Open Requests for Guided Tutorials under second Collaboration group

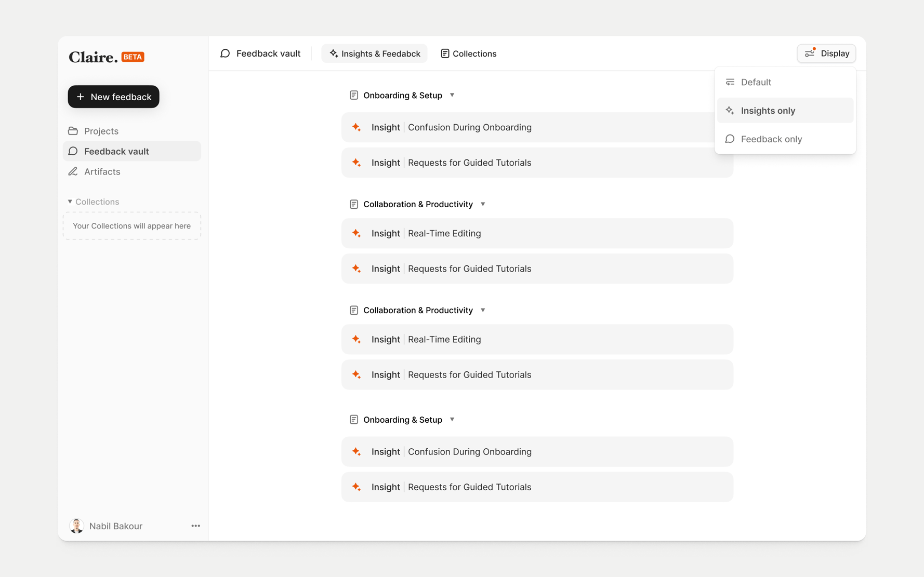tap(537, 374)
